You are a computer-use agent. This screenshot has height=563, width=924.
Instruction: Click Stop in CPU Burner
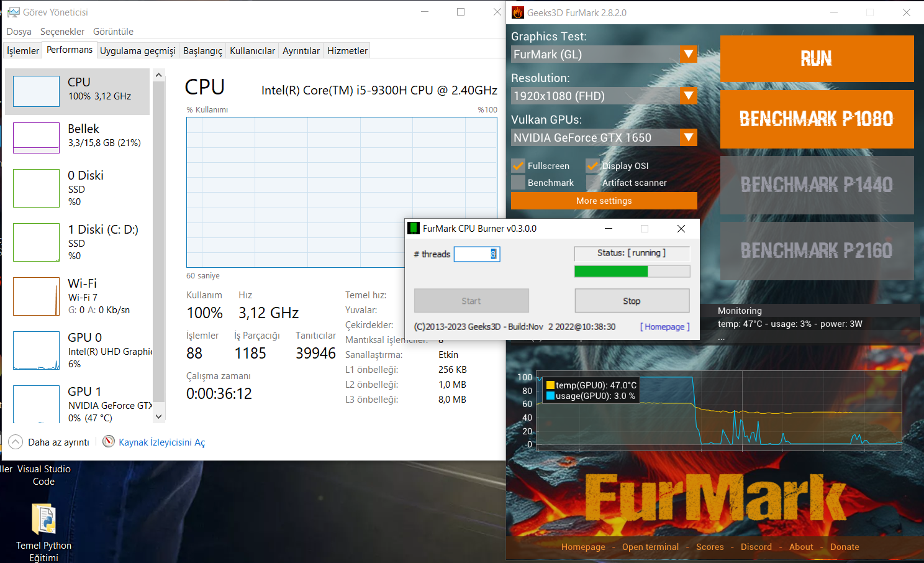click(x=632, y=301)
